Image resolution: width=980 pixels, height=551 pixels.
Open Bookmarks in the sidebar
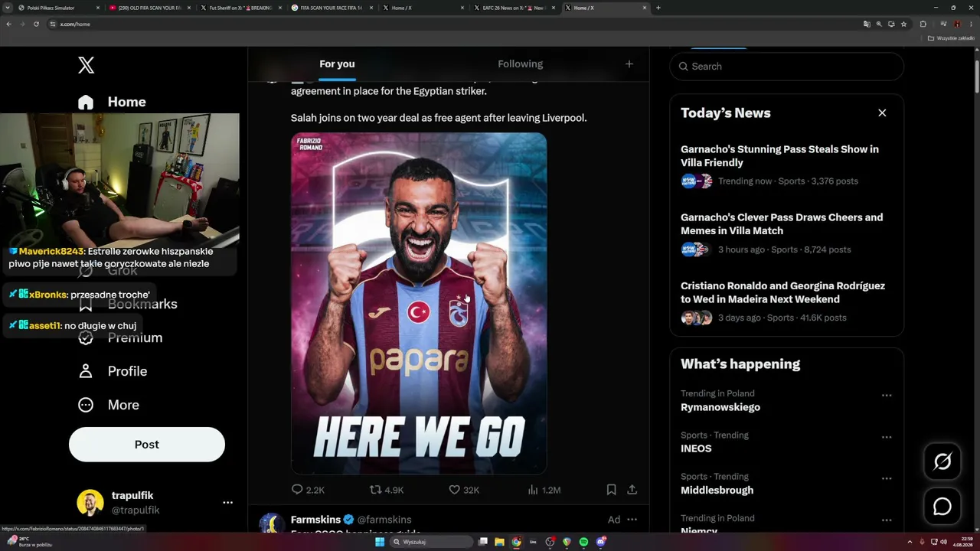click(127, 304)
